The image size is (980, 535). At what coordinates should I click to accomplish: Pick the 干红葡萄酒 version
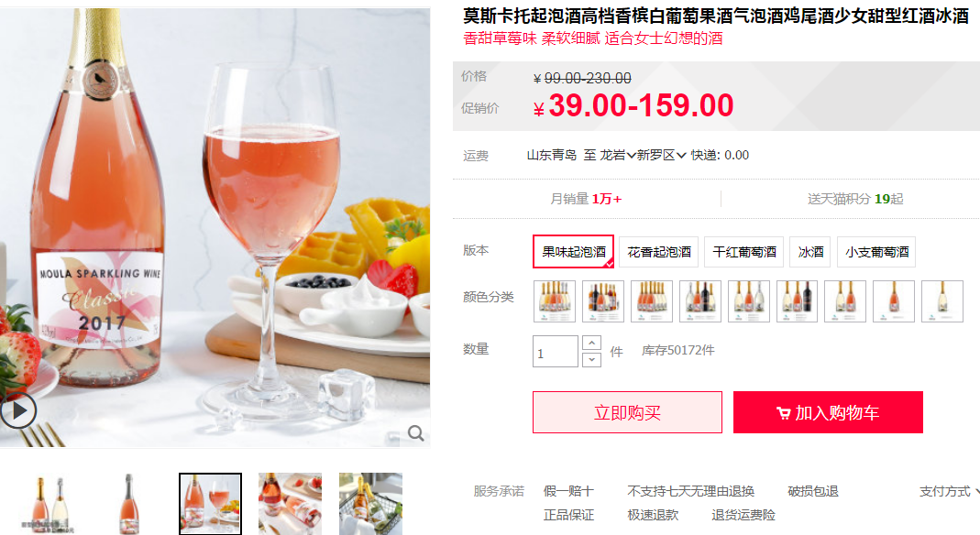(x=743, y=252)
